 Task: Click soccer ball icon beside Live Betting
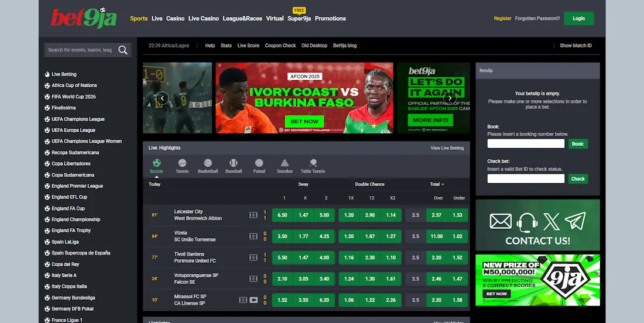pos(47,74)
